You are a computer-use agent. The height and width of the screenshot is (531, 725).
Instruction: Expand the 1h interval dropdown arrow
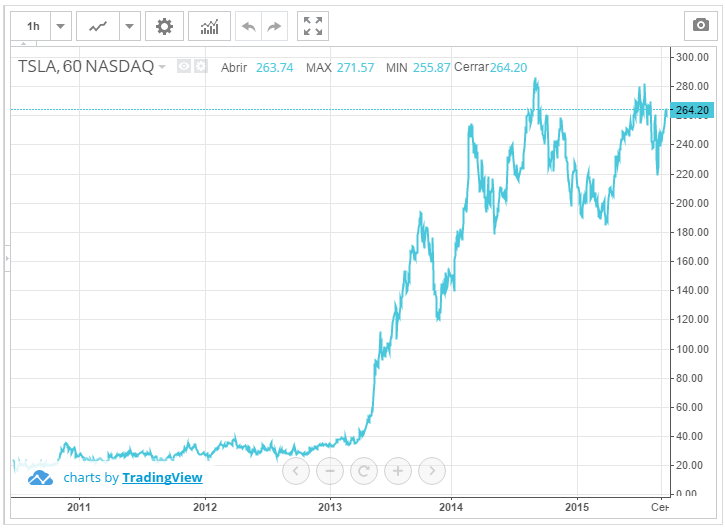[x=60, y=26]
